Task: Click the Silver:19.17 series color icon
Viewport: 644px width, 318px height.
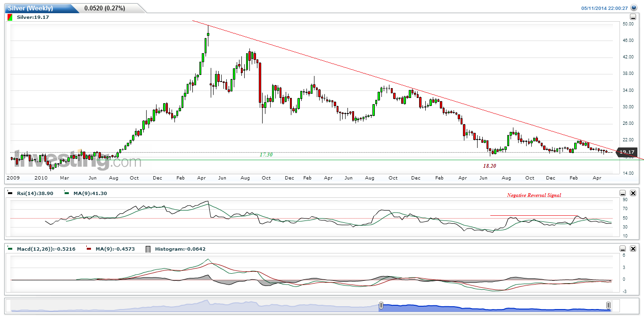Action: (x=10, y=17)
